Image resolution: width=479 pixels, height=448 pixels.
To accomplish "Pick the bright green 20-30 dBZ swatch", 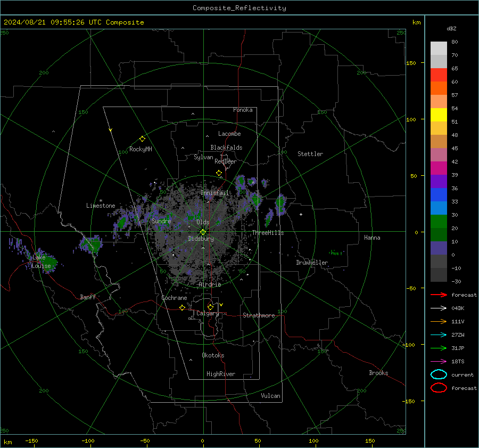I will (439, 222).
